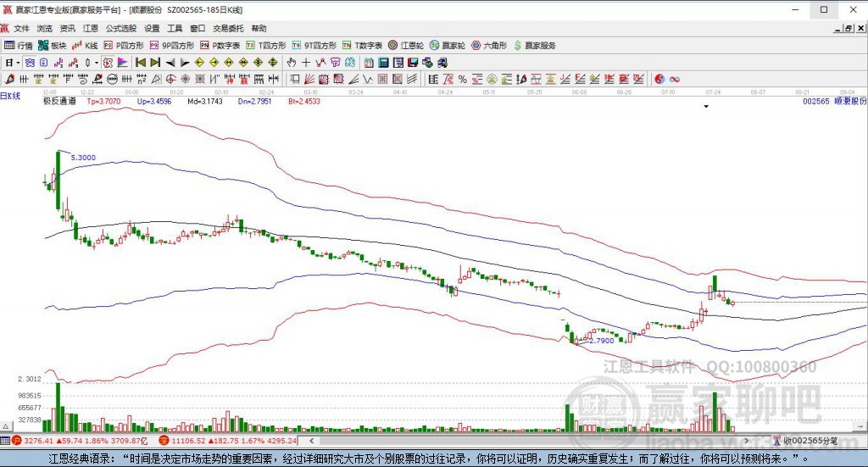Click the 002565 顺灏股份 stock label
This screenshot has height=467, width=868.
coord(835,101)
